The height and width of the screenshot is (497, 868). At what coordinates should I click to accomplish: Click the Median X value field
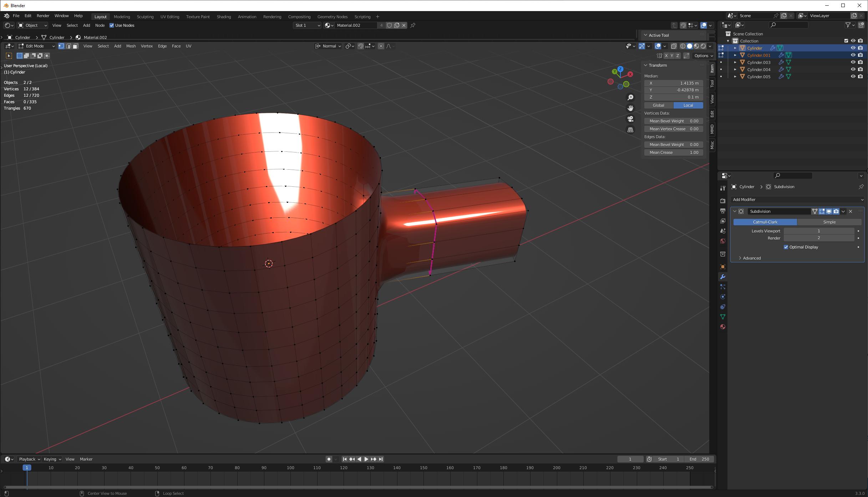(x=674, y=83)
